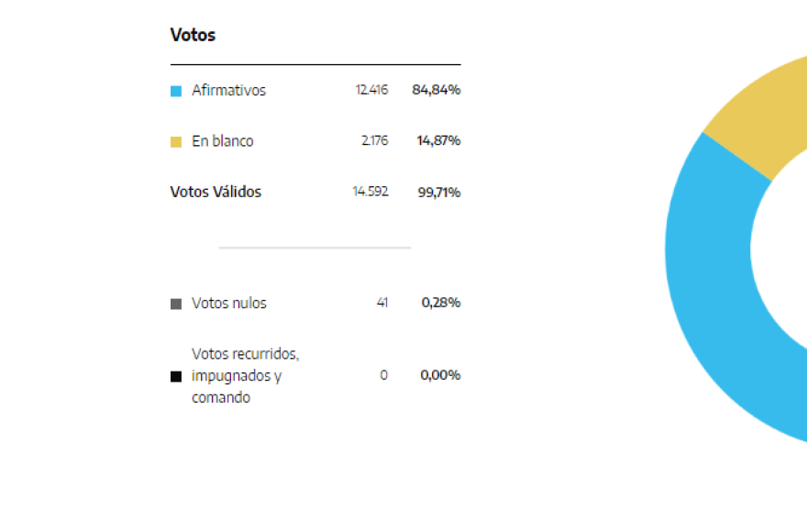This screenshot has width=807, height=532.
Task: Click the 0,00% recurridos percentage
Action: point(440,375)
